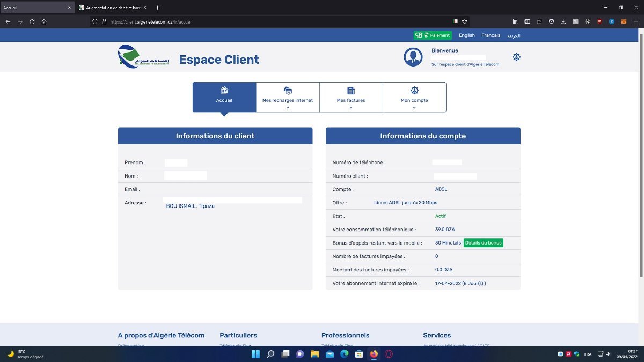The image size is (644, 362).
Task: Click the Détails du bonus button
Action: (484, 243)
